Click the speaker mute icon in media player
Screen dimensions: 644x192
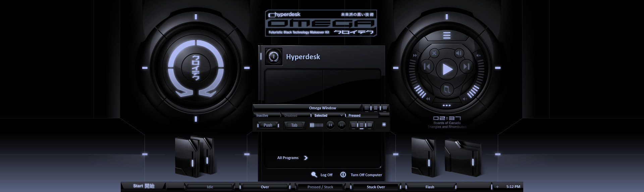click(x=459, y=53)
